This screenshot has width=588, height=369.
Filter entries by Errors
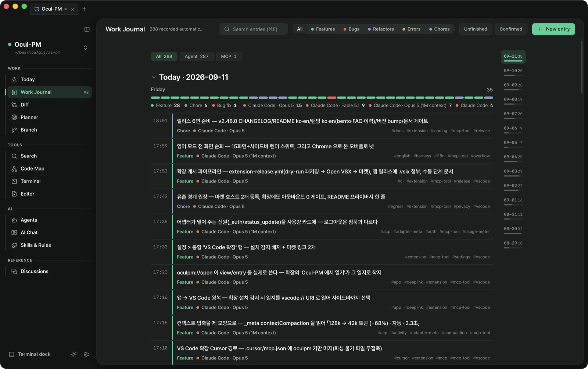tap(411, 29)
